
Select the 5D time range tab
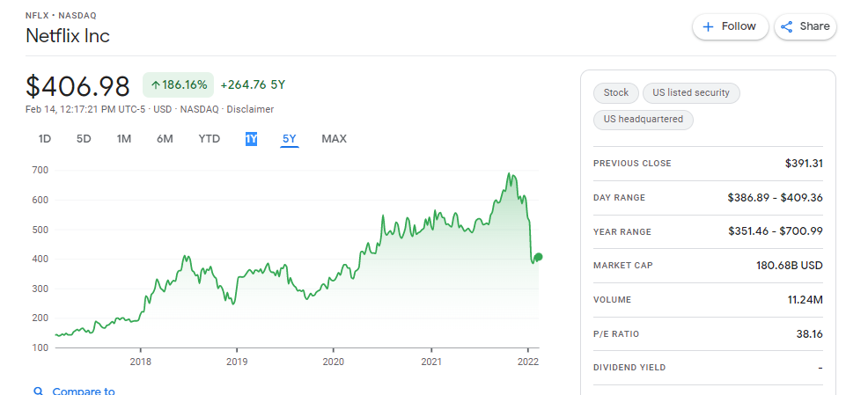(84, 139)
